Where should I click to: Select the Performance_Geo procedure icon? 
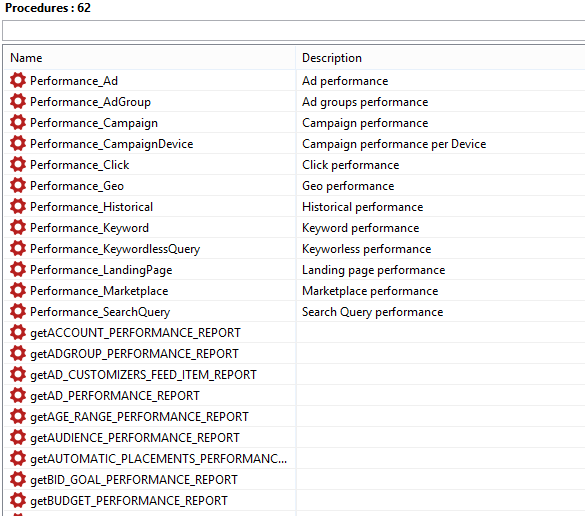[x=18, y=185]
